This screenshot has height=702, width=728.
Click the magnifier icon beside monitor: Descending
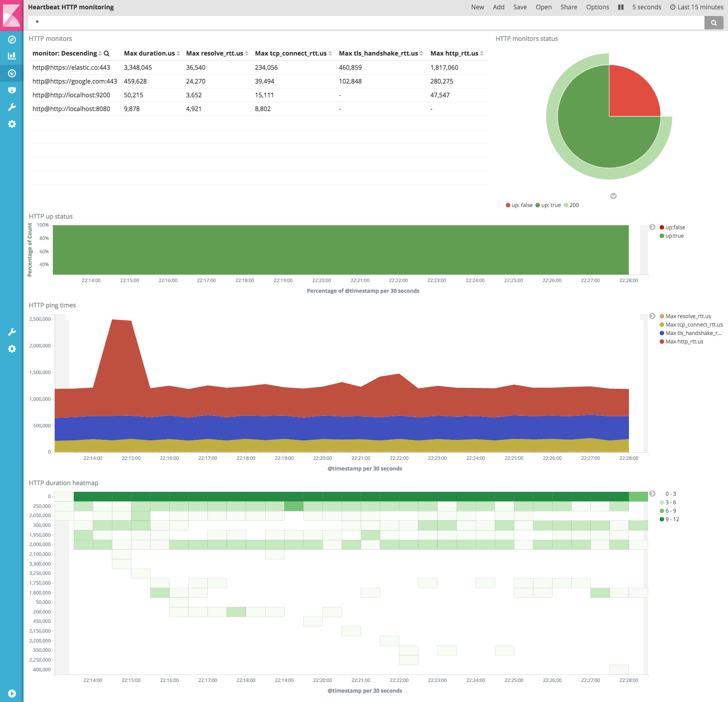107,53
